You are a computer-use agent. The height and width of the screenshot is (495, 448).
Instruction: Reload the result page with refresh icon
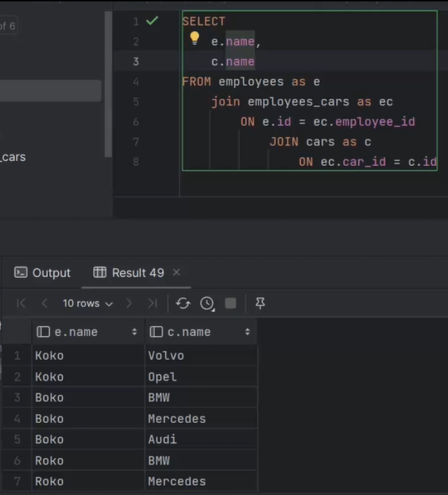183,303
